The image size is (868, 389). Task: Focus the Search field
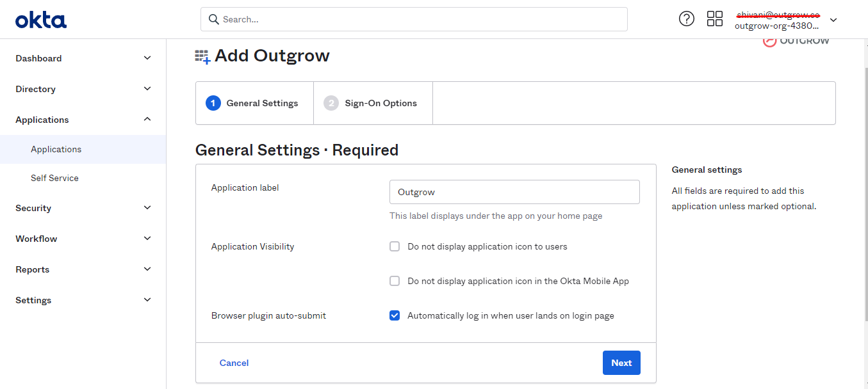pos(414,19)
